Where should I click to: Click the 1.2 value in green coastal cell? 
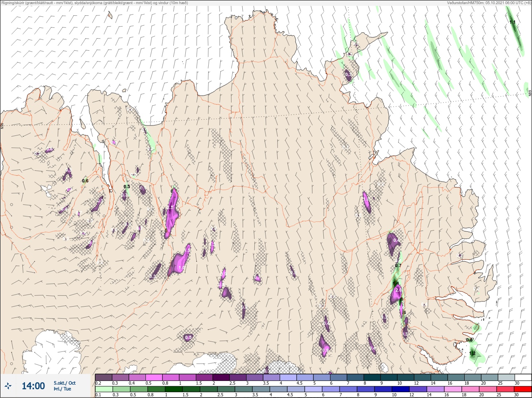point(472,354)
